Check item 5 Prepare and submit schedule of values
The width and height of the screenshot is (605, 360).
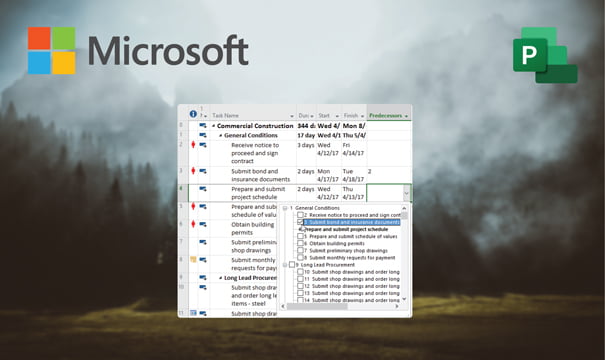tap(300, 236)
